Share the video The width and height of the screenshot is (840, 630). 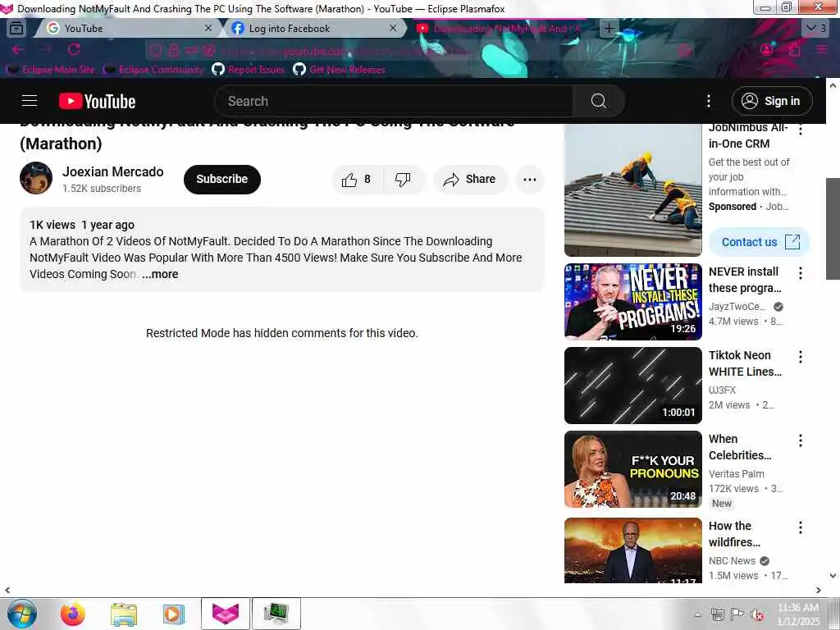pos(469,180)
